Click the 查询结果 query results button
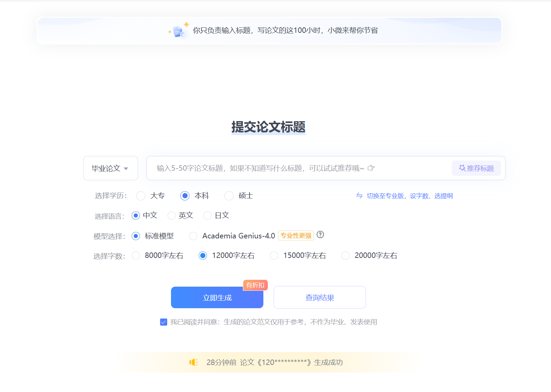551x392 pixels. click(319, 297)
